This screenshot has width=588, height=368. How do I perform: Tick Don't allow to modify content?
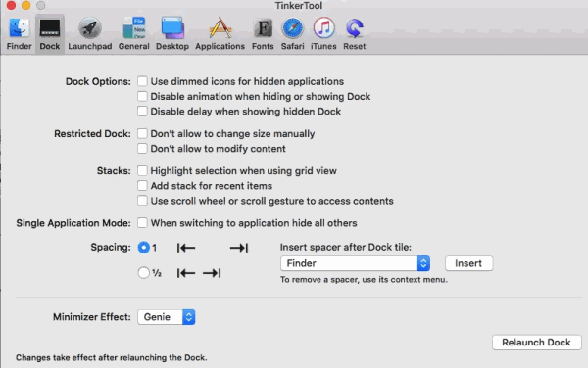click(142, 149)
